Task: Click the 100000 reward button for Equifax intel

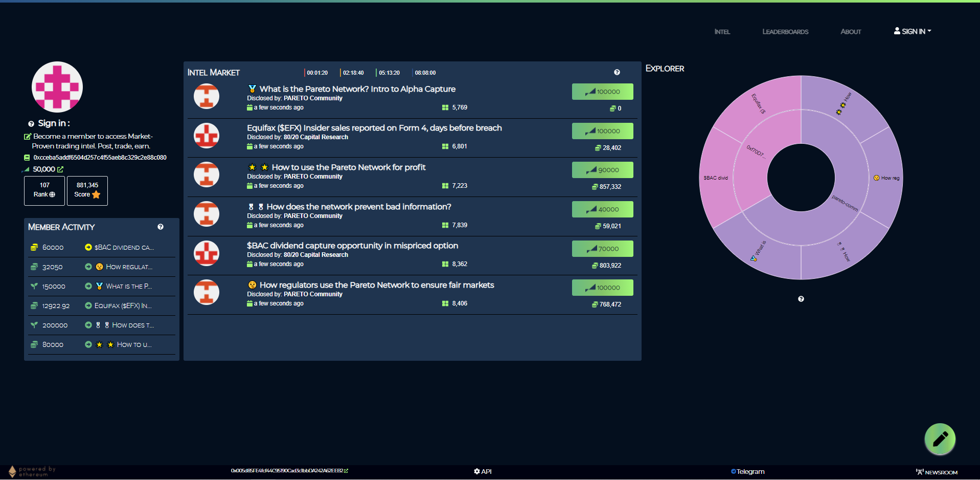Action: 602,131
